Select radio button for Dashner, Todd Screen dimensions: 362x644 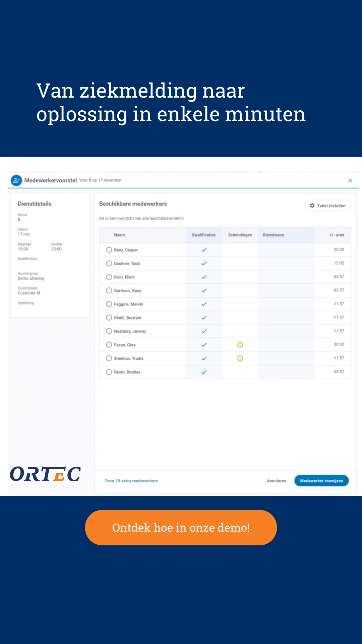tap(109, 263)
